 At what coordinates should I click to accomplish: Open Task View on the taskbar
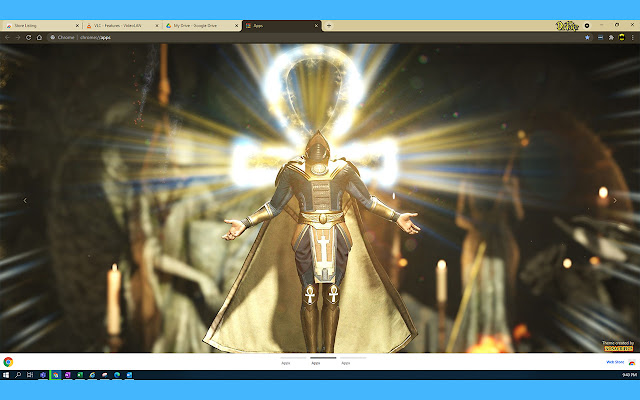pos(30,375)
